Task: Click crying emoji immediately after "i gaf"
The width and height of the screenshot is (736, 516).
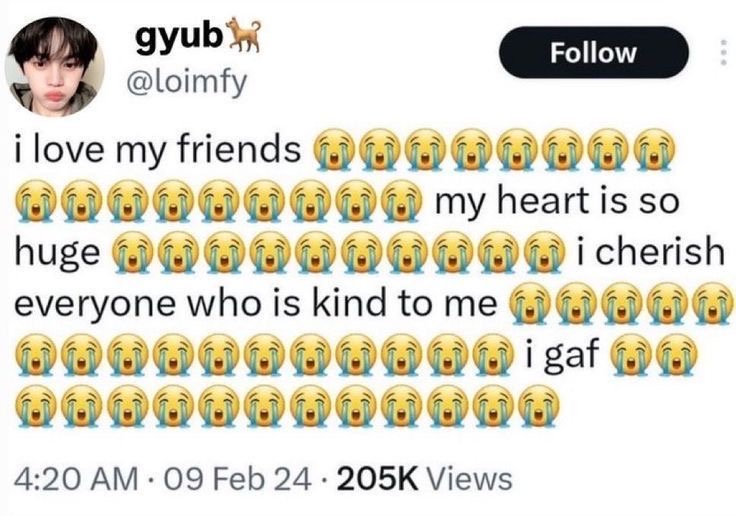Action: [x=630, y=354]
